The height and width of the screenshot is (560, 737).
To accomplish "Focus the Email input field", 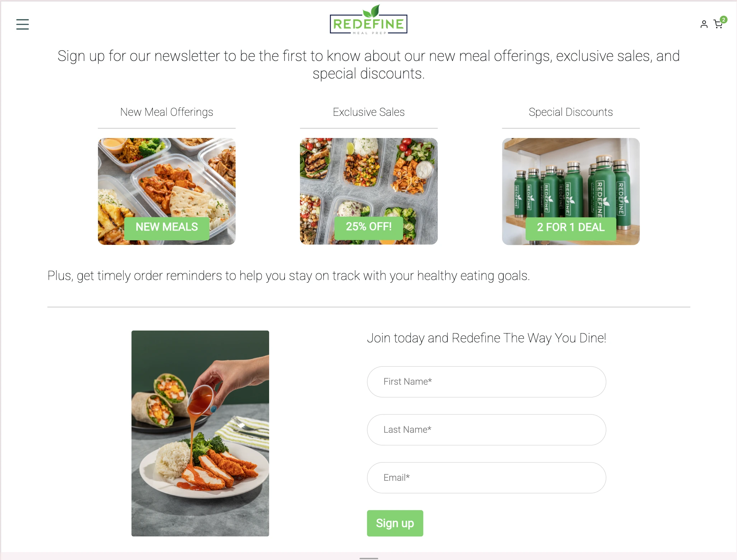I will click(x=487, y=478).
